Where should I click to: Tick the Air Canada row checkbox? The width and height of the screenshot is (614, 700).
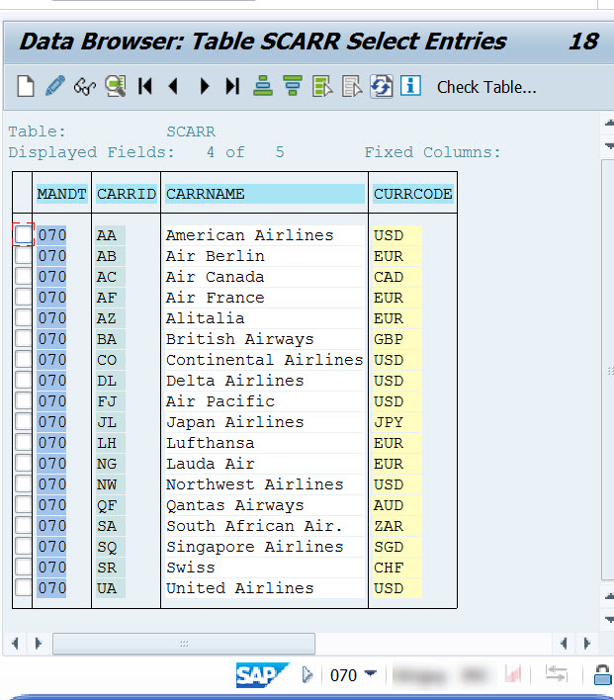(x=23, y=276)
